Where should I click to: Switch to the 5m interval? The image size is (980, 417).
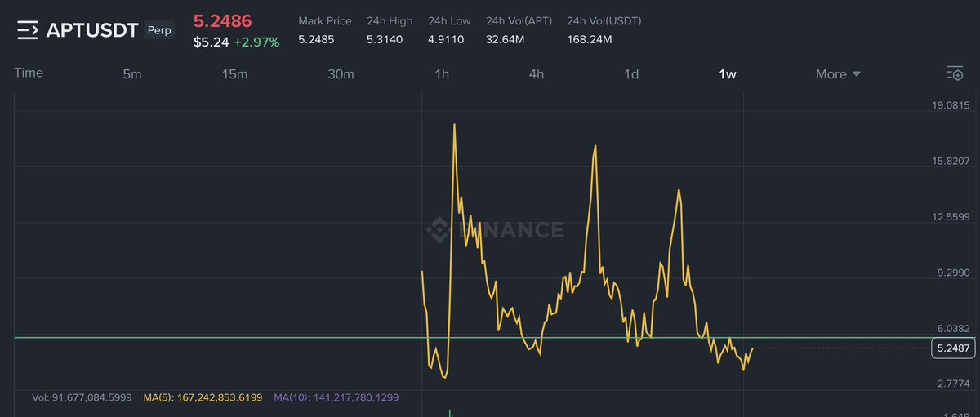tap(132, 74)
